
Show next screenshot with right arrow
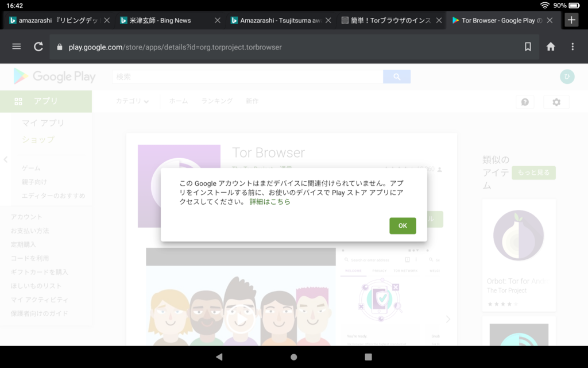448,319
